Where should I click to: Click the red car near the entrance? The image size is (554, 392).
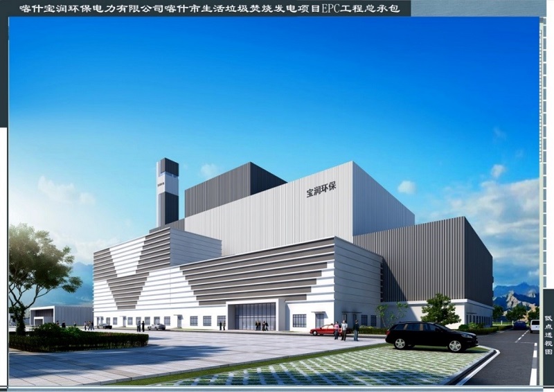tap(324, 330)
